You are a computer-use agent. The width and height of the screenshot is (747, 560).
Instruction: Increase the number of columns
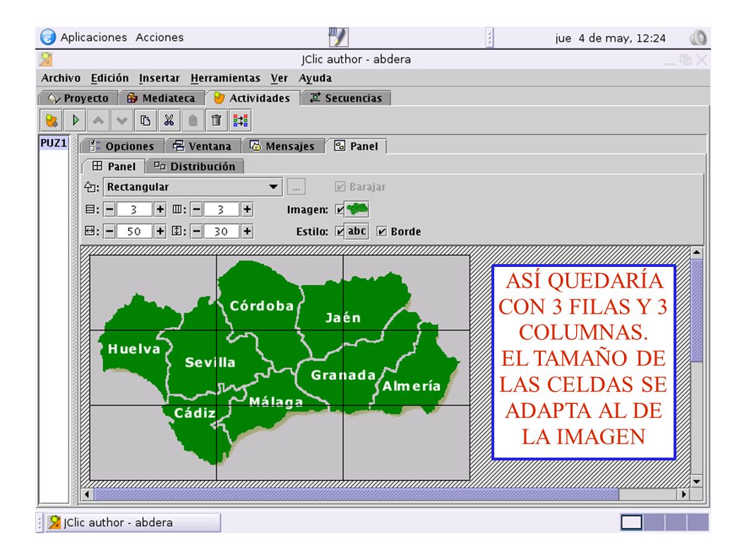(247, 209)
